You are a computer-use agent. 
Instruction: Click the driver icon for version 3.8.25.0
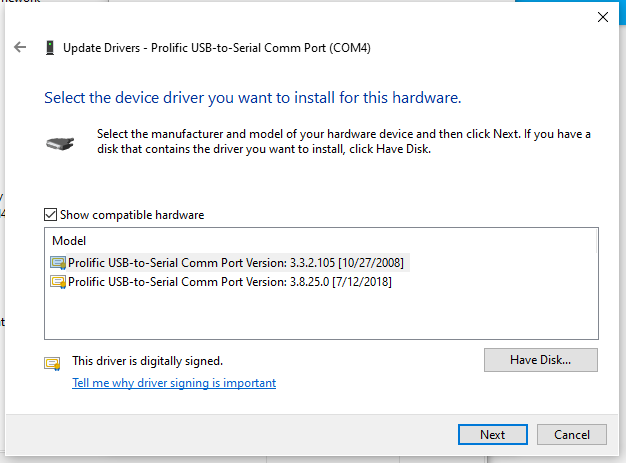click(58, 282)
